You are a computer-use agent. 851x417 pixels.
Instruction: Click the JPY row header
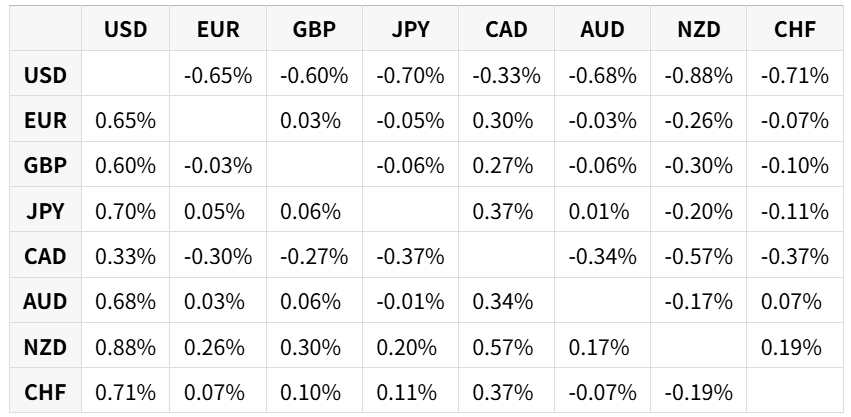(x=46, y=210)
